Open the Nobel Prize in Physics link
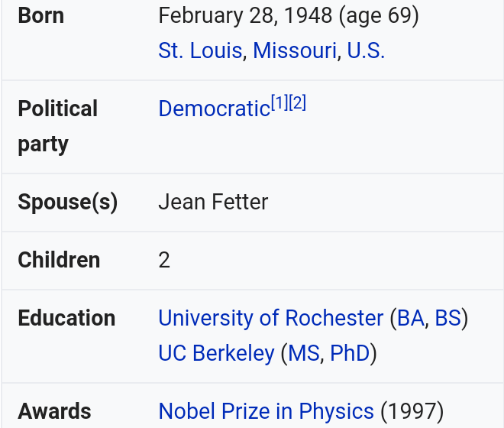The image size is (504, 428). (x=267, y=411)
